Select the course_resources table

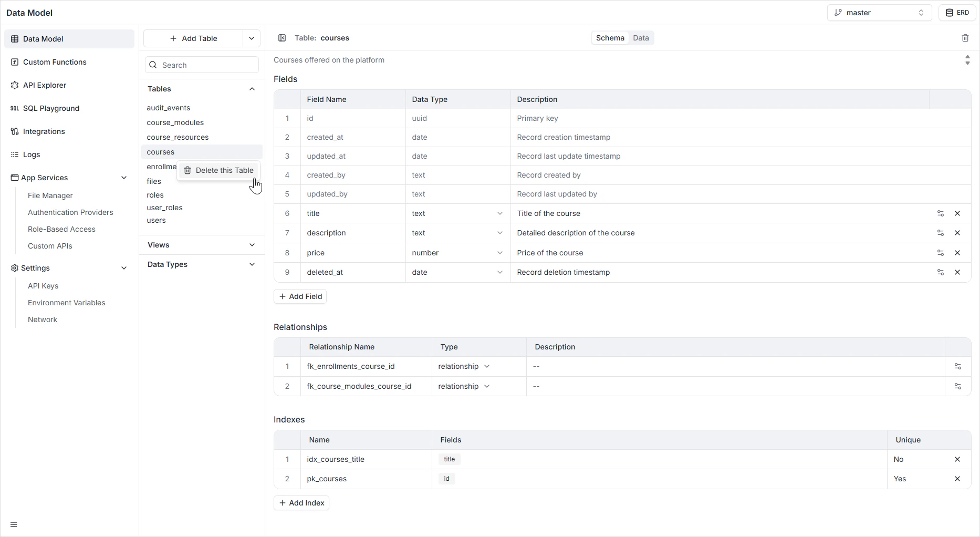[x=178, y=137]
